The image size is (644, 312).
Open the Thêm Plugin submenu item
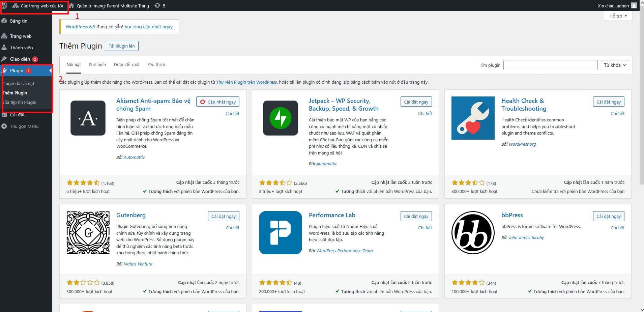[15, 92]
